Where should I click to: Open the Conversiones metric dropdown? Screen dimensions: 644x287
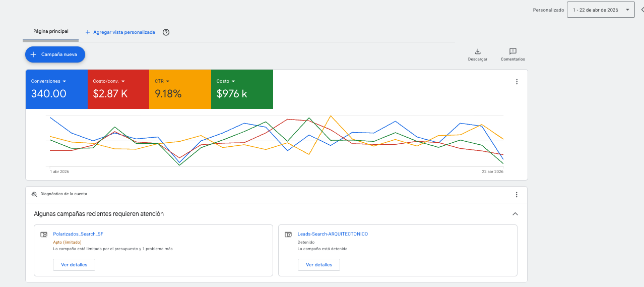[65, 81]
